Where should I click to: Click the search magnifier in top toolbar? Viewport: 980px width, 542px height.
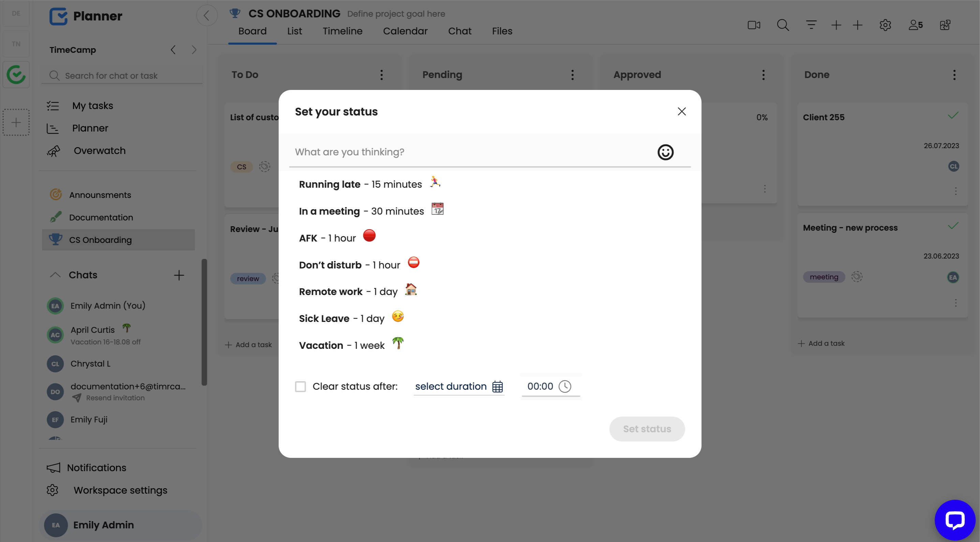coord(783,25)
